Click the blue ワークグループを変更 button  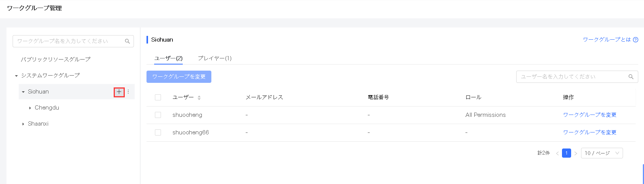pos(179,77)
